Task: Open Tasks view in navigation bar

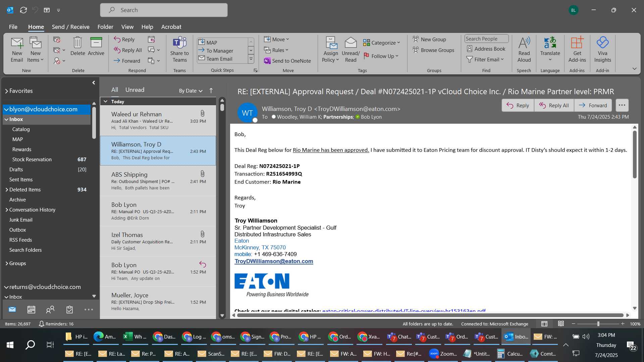Action: [69, 309]
